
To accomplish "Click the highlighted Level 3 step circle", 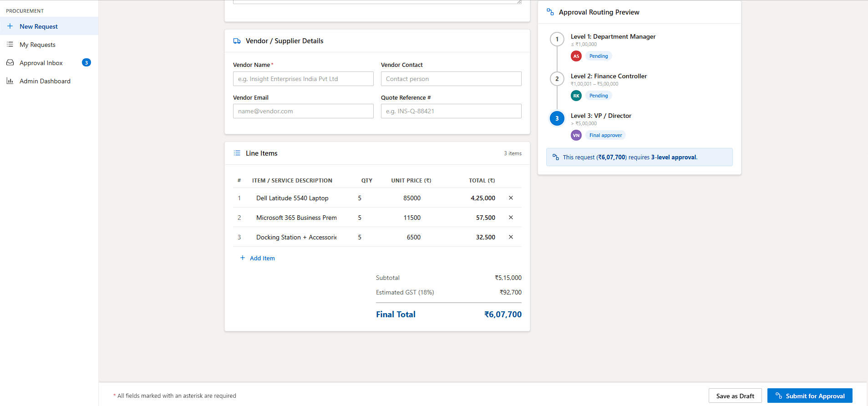I will pyautogui.click(x=557, y=118).
